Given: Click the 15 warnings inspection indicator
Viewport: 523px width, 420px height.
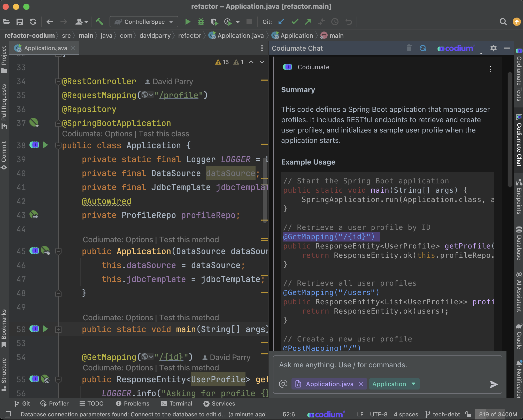Looking at the screenshot, I should pyautogui.click(x=222, y=62).
